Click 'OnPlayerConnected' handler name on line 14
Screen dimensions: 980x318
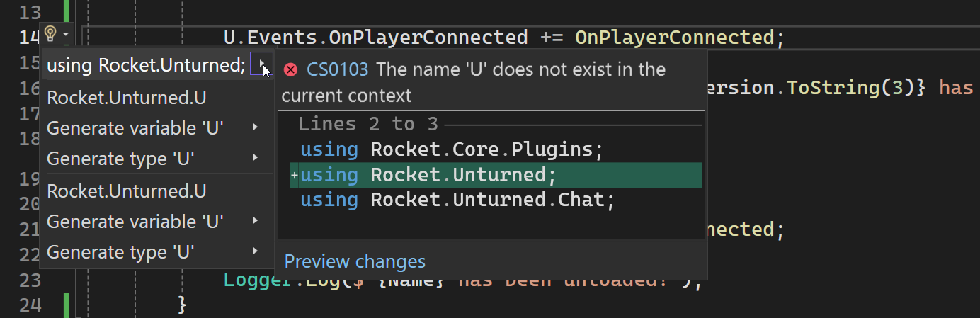(673, 37)
